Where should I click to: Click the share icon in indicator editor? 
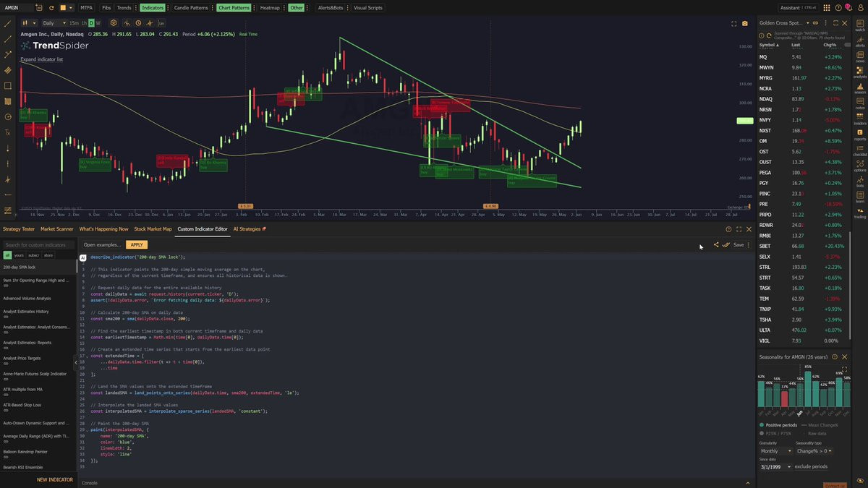(716, 244)
